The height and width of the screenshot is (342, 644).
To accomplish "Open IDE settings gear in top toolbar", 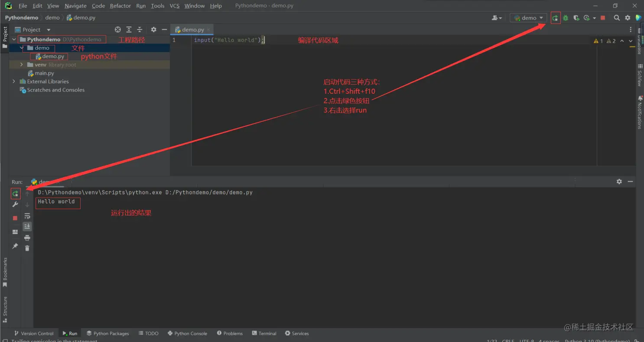I will point(628,18).
